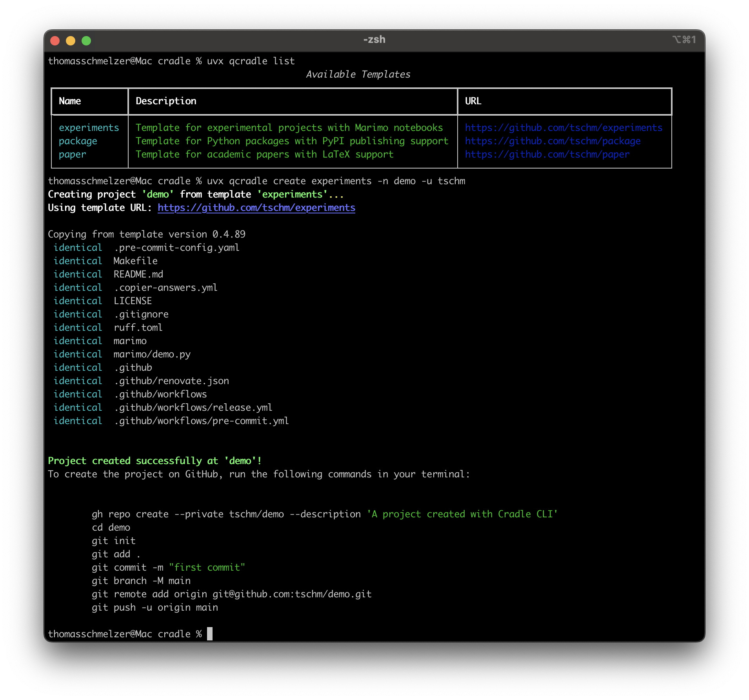
Task: Click the 'Project created successfully' message
Action: coord(155,461)
